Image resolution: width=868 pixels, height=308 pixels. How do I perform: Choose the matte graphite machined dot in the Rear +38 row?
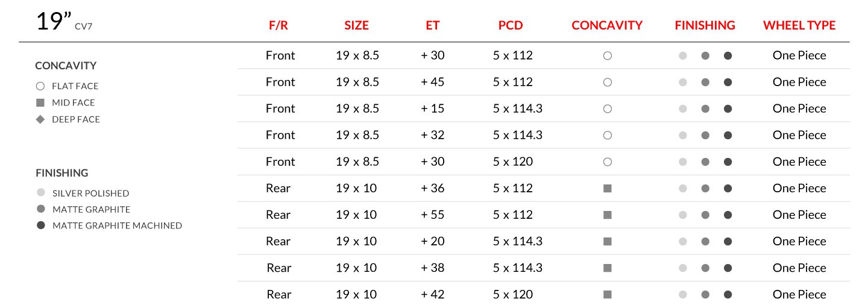[728, 268]
